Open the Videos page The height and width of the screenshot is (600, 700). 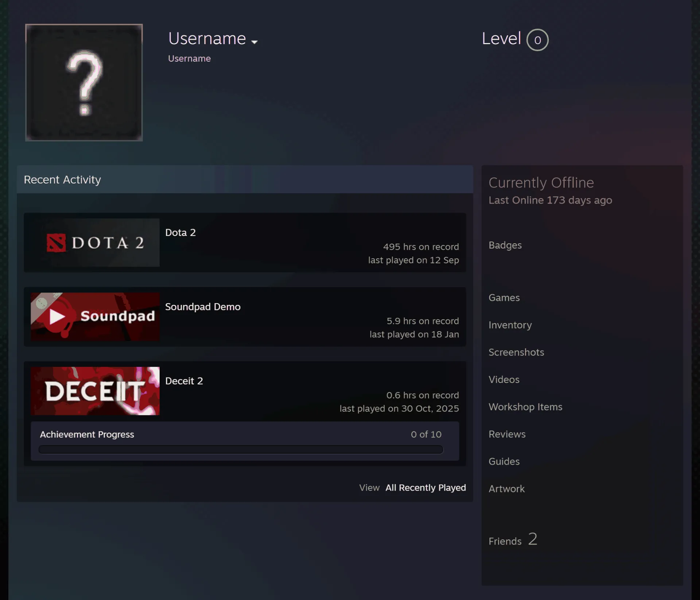point(504,380)
